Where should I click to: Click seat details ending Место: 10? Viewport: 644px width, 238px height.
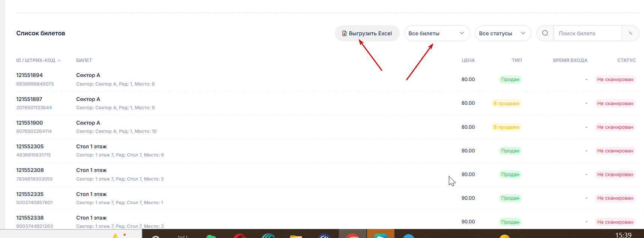(x=116, y=131)
